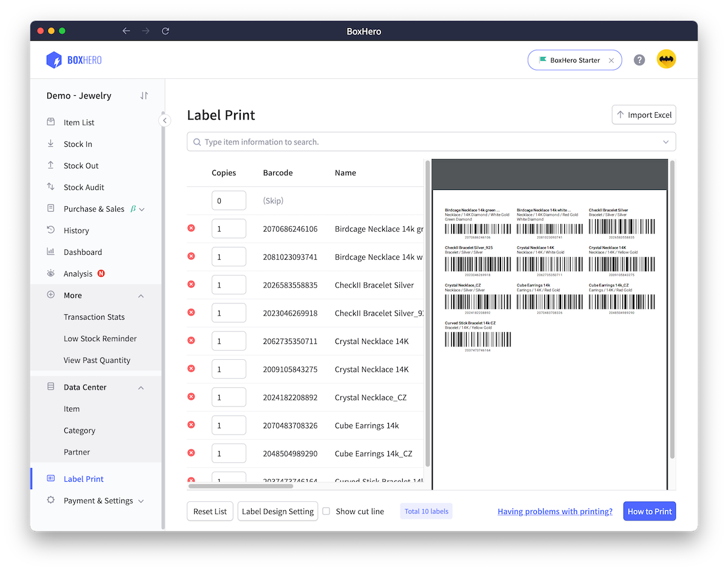Edit copies for barcode 2070686246106
Screen dimensions: 728x571
(x=229, y=229)
